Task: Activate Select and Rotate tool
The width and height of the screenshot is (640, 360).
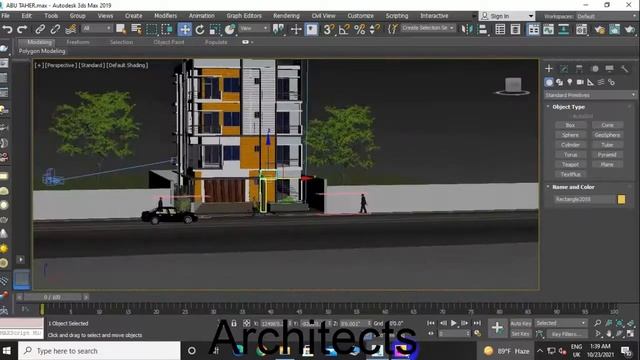Action: coord(200,29)
